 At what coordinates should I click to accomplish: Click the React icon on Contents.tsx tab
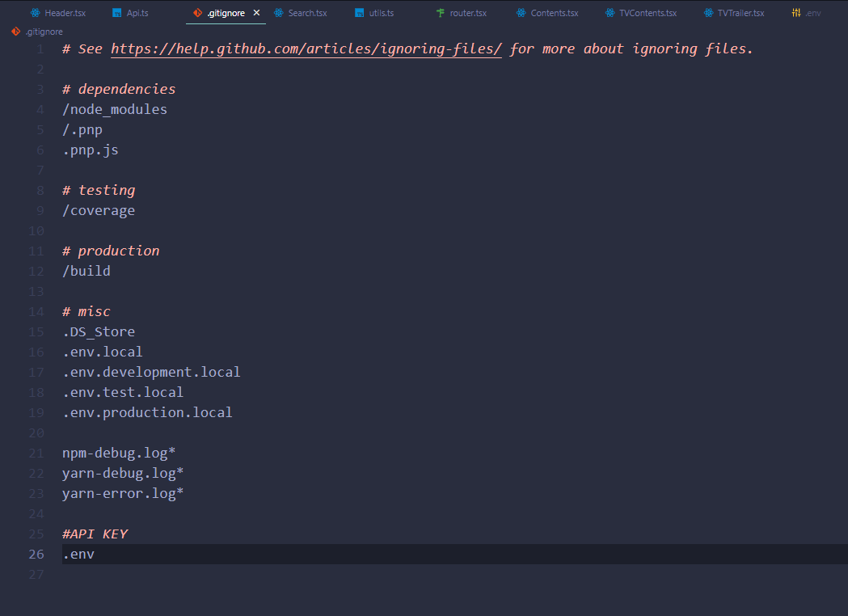click(x=521, y=13)
